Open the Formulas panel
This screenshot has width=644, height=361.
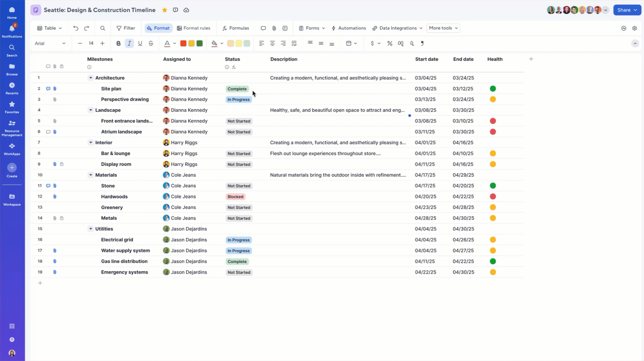pos(235,28)
